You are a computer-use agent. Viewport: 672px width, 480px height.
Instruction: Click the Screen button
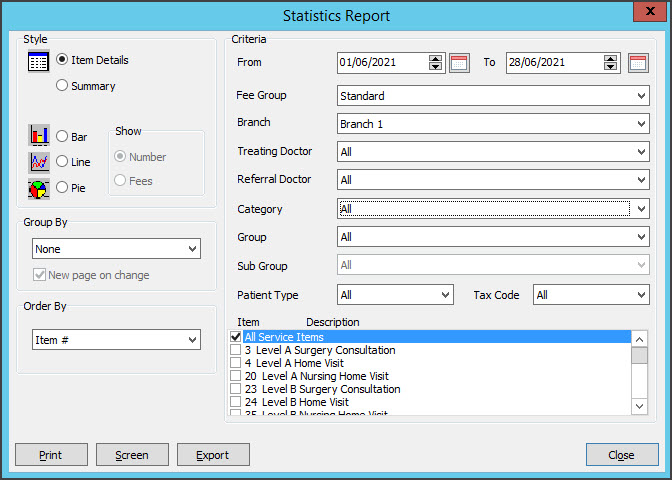(132, 455)
